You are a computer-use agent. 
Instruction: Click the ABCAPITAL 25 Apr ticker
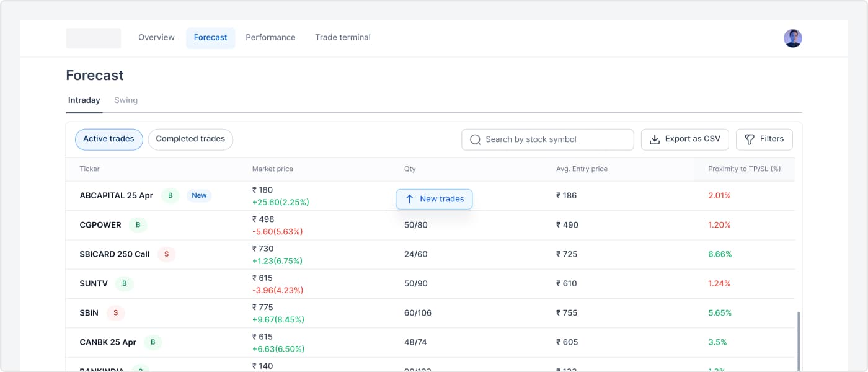tap(117, 196)
